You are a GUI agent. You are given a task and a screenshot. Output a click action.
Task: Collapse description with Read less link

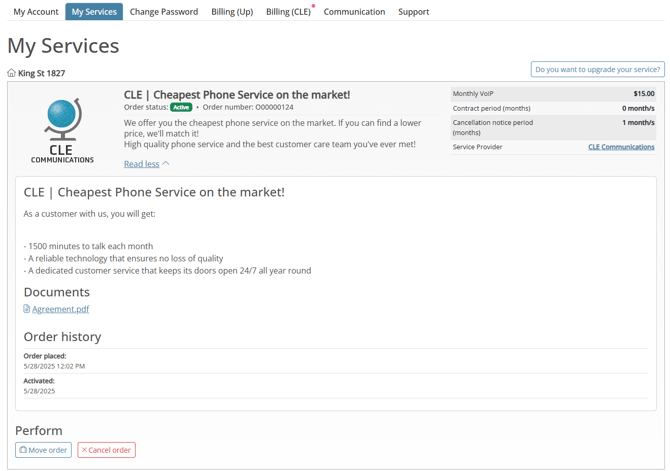pos(141,164)
